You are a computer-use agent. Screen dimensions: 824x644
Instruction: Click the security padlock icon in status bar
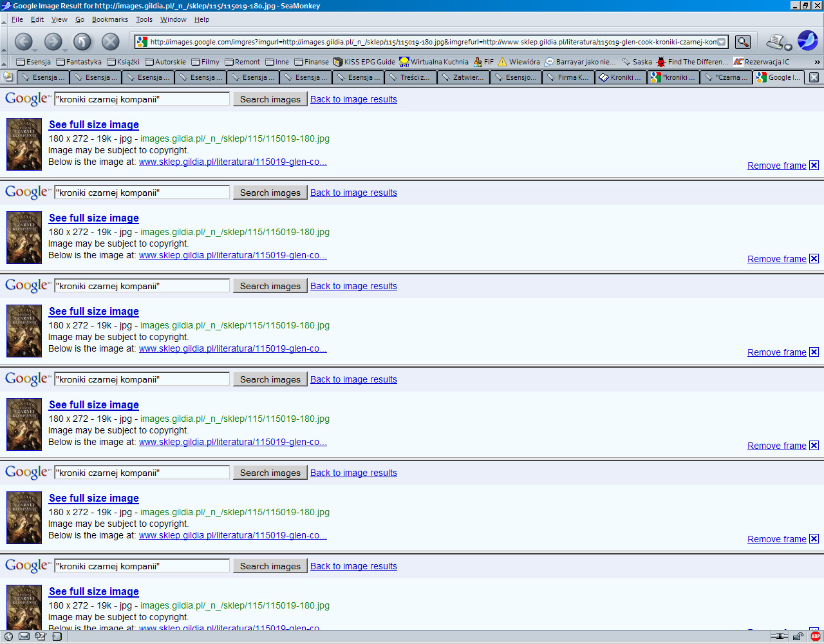[x=798, y=636]
